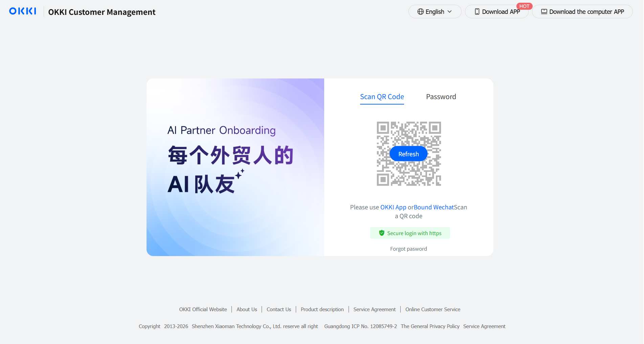This screenshot has width=644, height=344.
Task: Click the globe language icon
Action: tap(420, 12)
